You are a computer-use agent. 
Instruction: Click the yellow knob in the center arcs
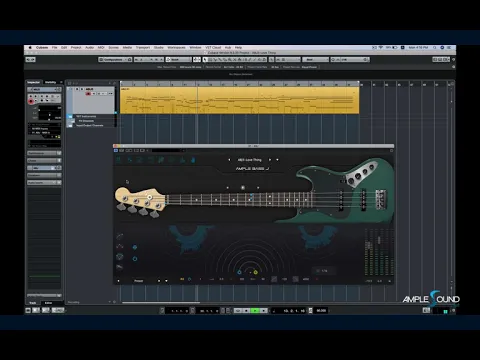pos(255,272)
